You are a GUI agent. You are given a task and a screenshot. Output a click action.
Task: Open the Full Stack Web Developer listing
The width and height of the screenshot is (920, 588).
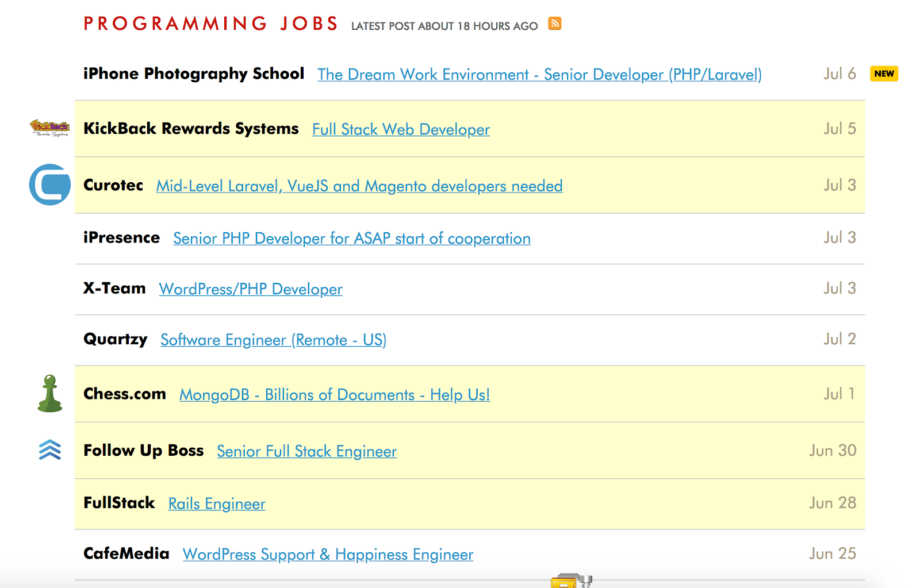pyautogui.click(x=401, y=129)
